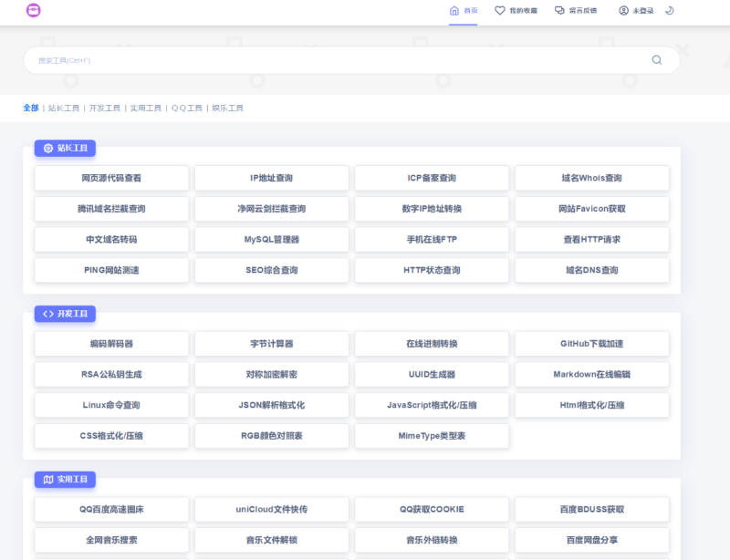Viewport: 730px width, 560px height.
Task: Open Markdown在线编辑 tool
Action: point(591,374)
